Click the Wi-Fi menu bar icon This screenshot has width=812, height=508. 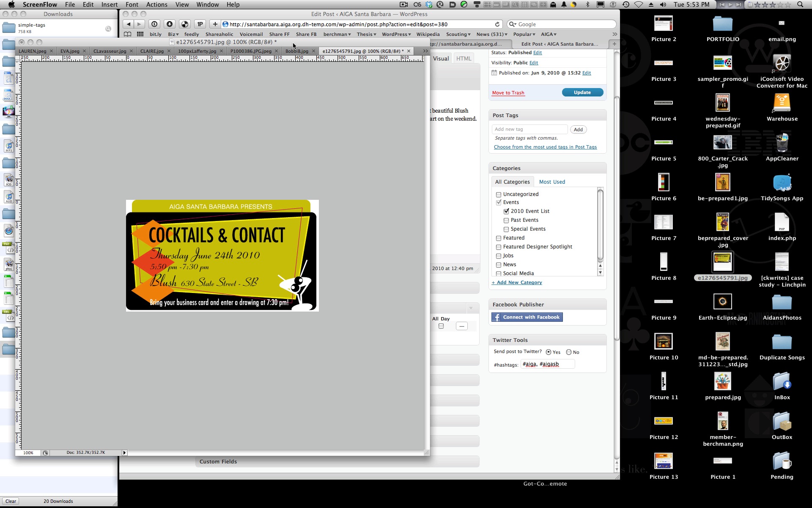pos(638,5)
